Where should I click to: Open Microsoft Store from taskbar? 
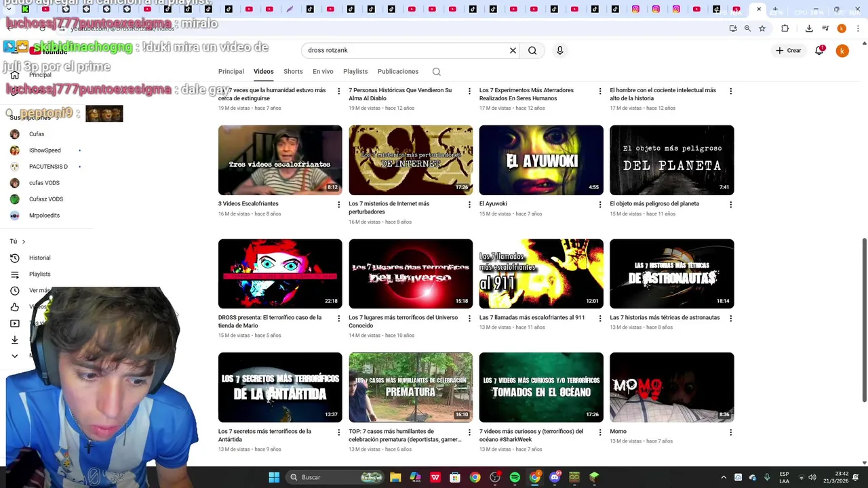click(455, 477)
